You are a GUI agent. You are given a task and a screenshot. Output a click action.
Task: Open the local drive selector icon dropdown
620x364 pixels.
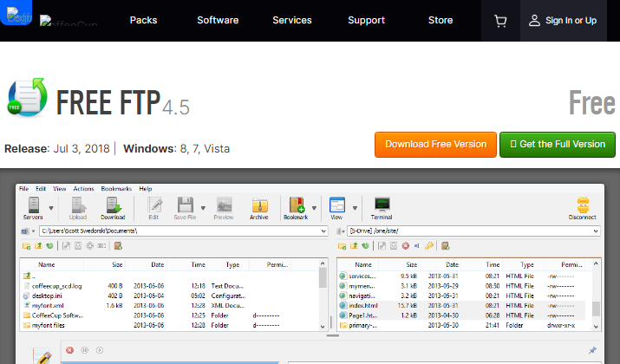28,231
